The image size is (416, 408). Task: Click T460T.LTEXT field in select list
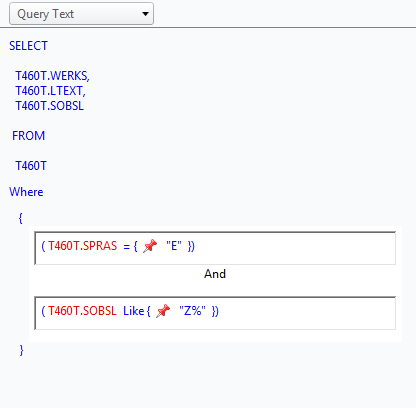click(50, 91)
